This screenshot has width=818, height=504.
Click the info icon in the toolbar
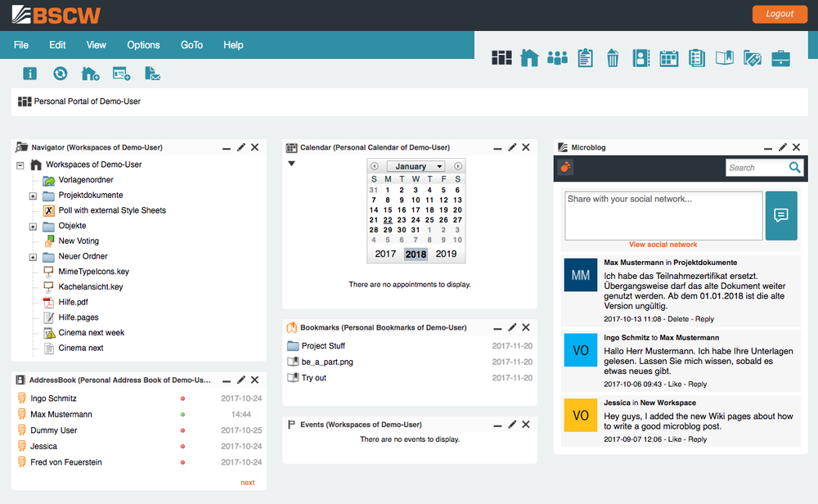[30, 73]
